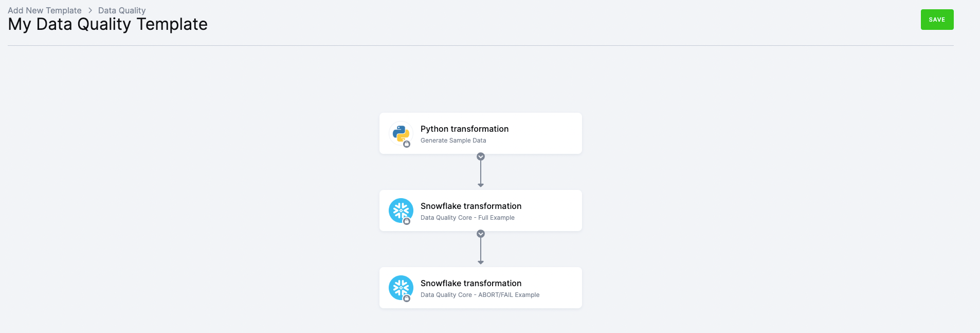Click the My Data Quality Template title

(x=107, y=24)
